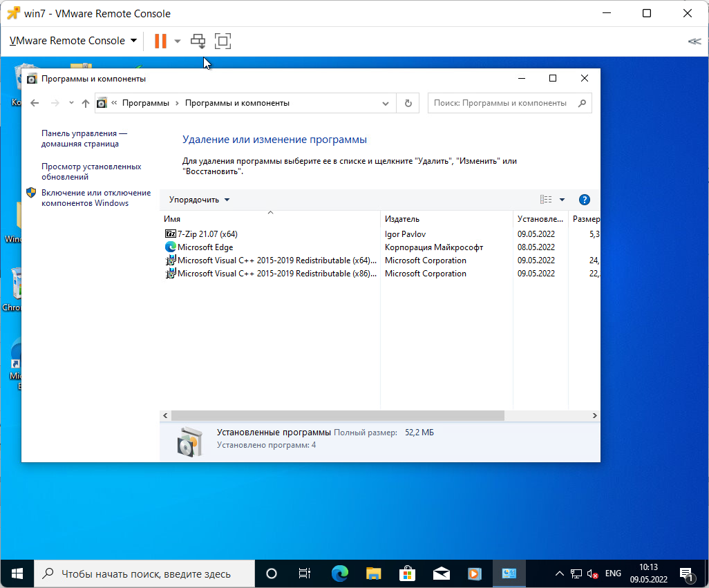Click the Программы breadcrumb in address bar
Screen dimensions: 709x588
point(146,103)
